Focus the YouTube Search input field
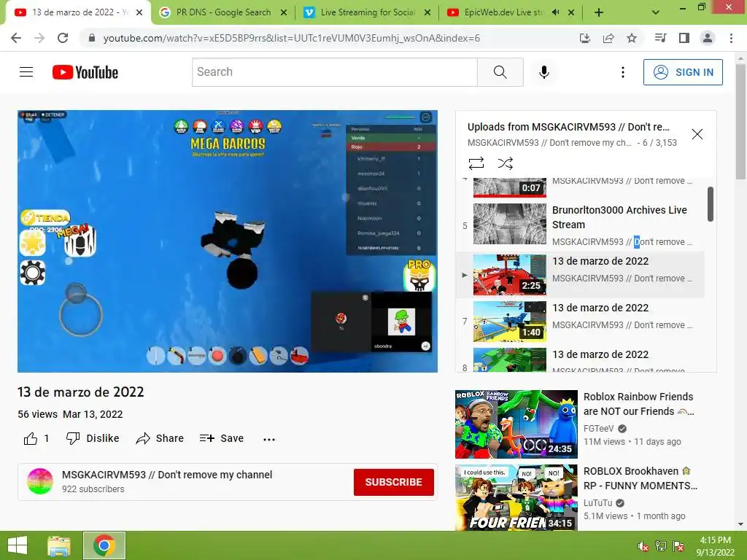This screenshot has height=560, width=747. click(x=334, y=72)
